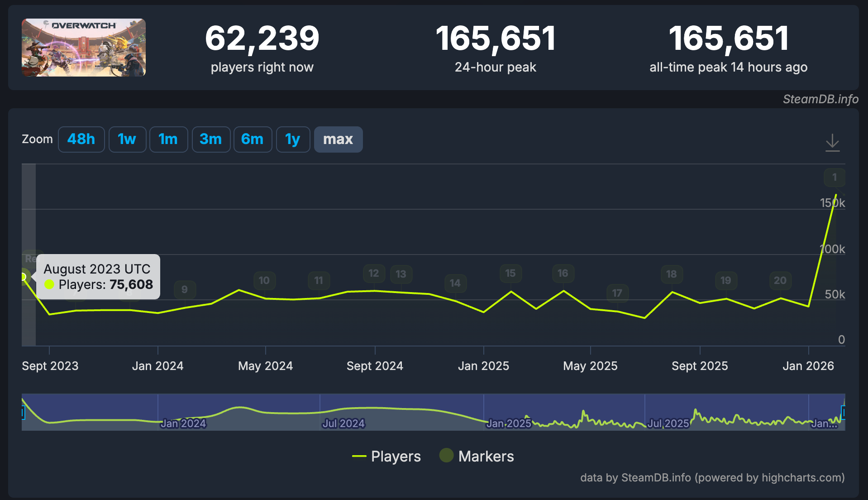Select the 1m zoom option
Screen dimensions: 868x500
[x=168, y=139]
